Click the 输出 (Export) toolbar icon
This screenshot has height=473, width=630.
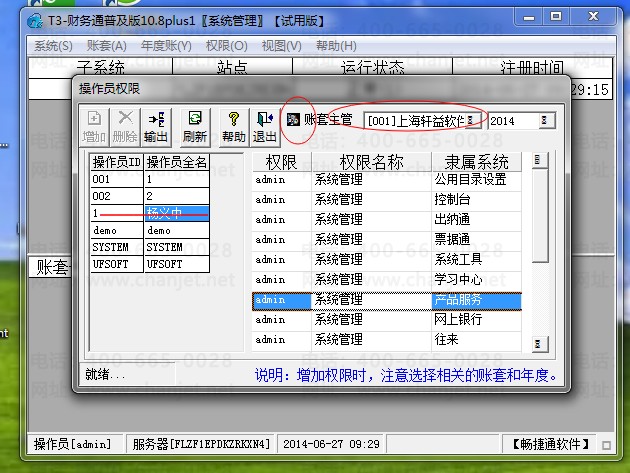pyautogui.click(x=156, y=127)
